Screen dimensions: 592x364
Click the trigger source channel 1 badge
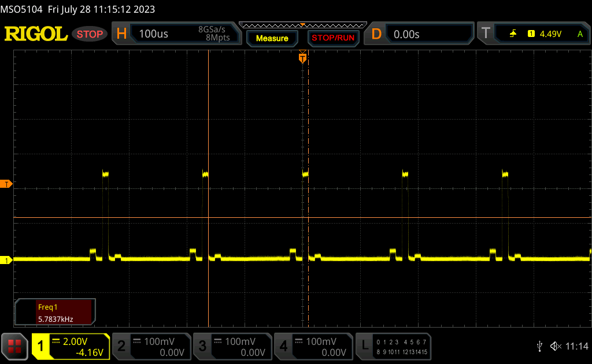point(531,34)
